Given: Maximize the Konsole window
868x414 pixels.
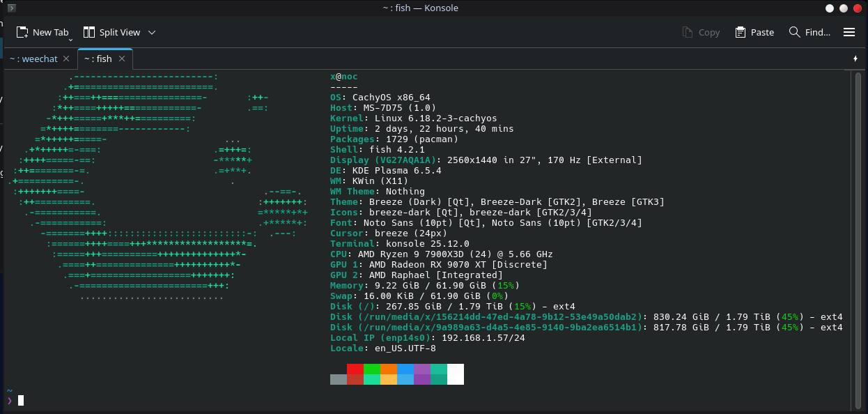Looking at the screenshot, I should [x=843, y=8].
